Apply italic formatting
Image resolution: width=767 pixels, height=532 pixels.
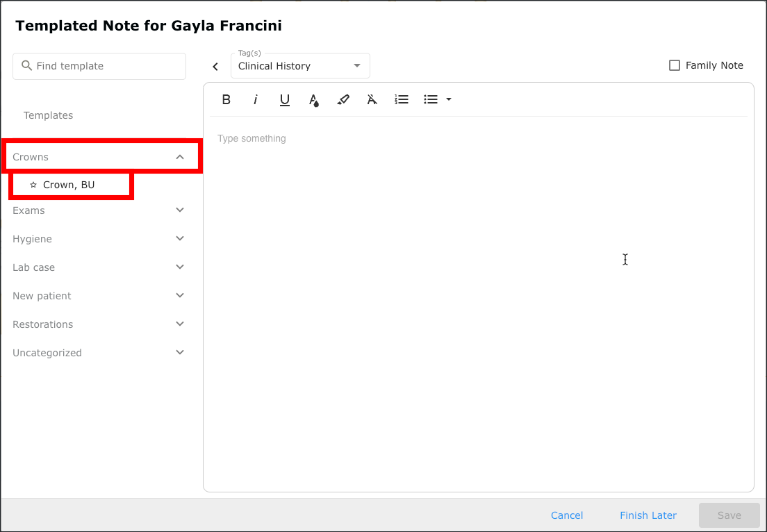pyautogui.click(x=256, y=100)
